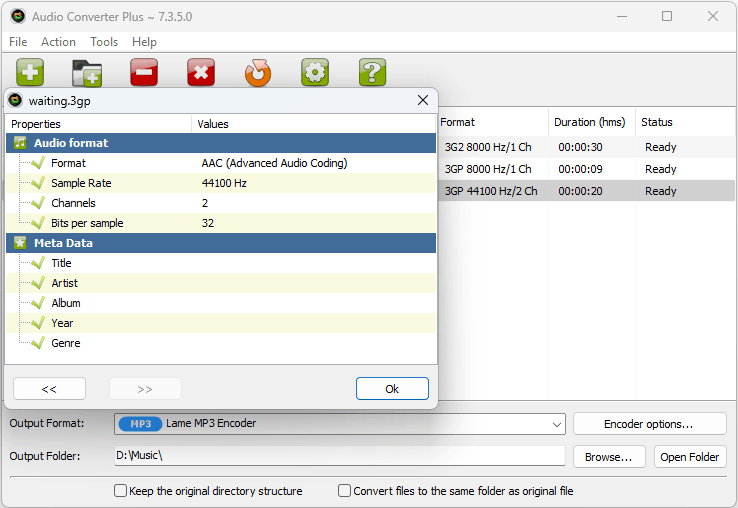Click the check icon next to Year
The height and width of the screenshot is (508, 738).
[x=38, y=323]
